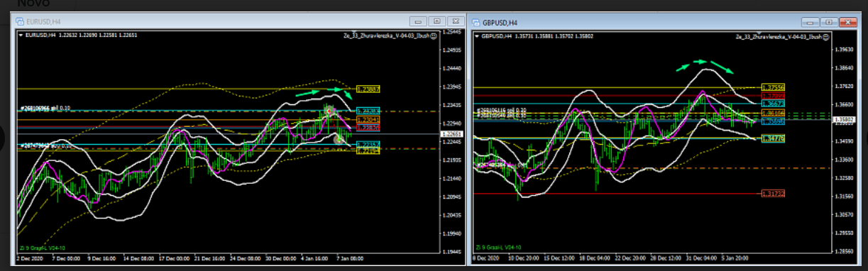The height and width of the screenshot is (271, 868).
Task: Click the 1.24935 price on EURUSD scale
Action: click(x=451, y=50)
